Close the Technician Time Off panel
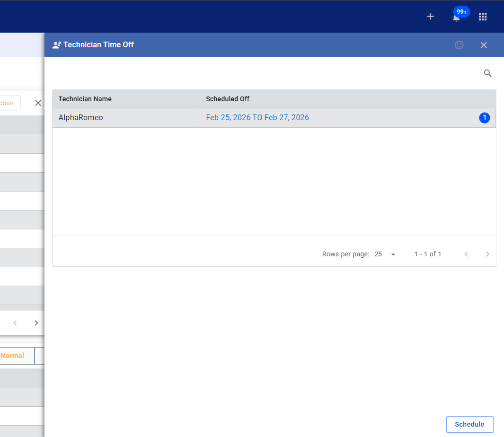The width and height of the screenshot is (504, 437). tap(484, 45)
